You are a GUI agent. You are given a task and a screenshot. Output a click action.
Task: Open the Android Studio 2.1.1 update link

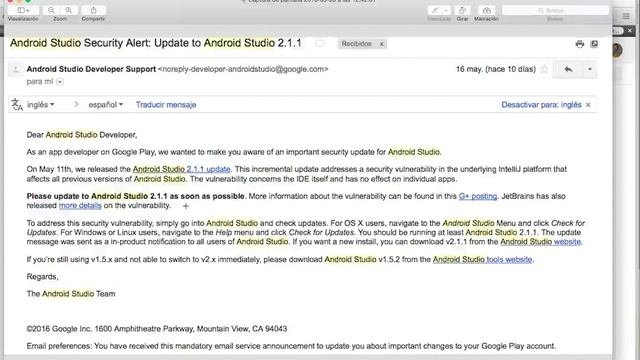click(182, 169)
